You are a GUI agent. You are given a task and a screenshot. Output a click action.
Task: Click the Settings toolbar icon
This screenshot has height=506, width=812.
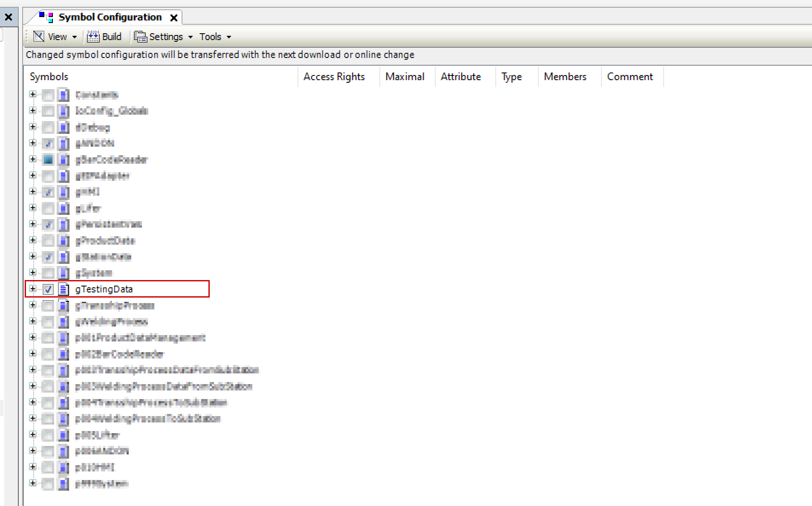pyautogui.click(x=140, y=37)
